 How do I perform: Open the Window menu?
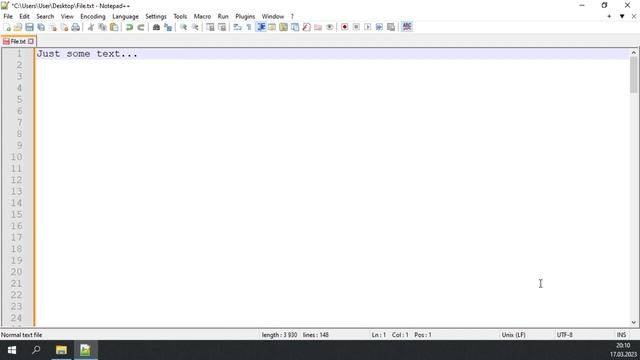(273, 16)
